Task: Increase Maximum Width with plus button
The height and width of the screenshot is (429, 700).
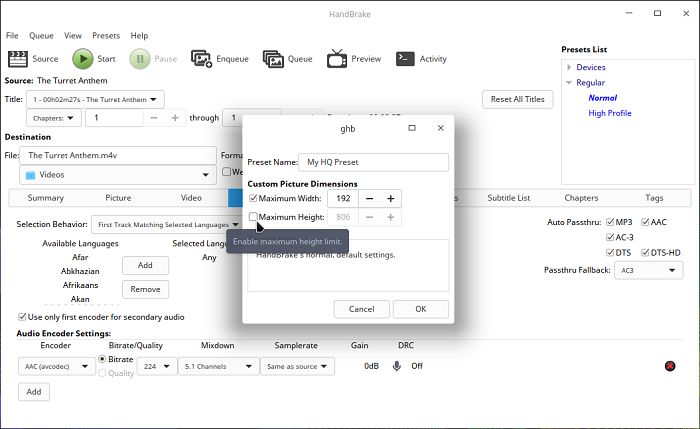Action: pyautogui.click(x=391, y=199)
